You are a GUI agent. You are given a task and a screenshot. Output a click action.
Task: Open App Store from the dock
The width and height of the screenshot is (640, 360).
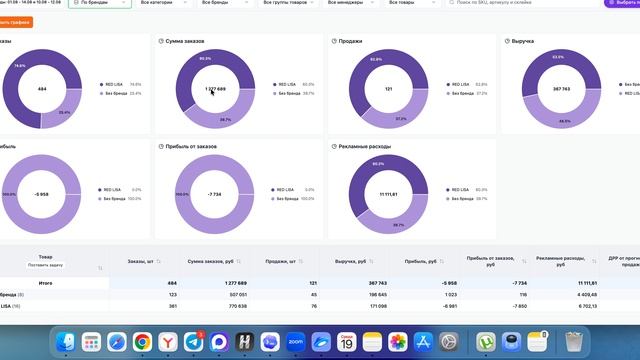pyautogui.click(x=423, y=342)
